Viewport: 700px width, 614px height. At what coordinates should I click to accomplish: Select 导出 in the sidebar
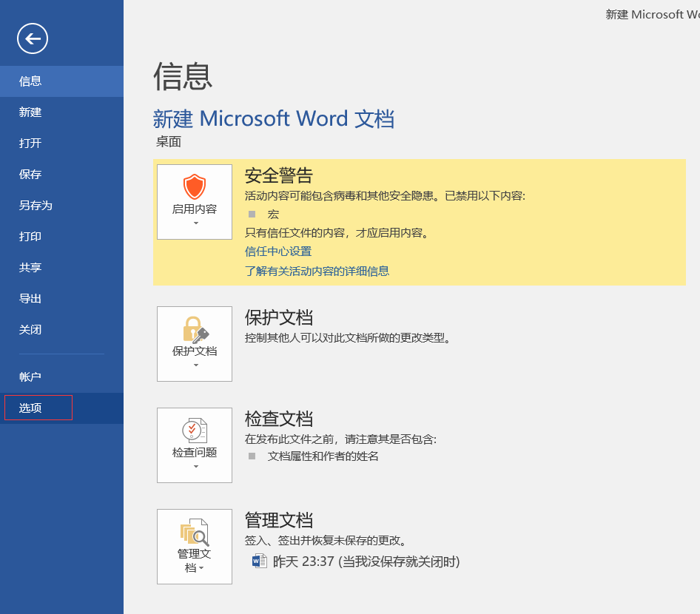61,299
